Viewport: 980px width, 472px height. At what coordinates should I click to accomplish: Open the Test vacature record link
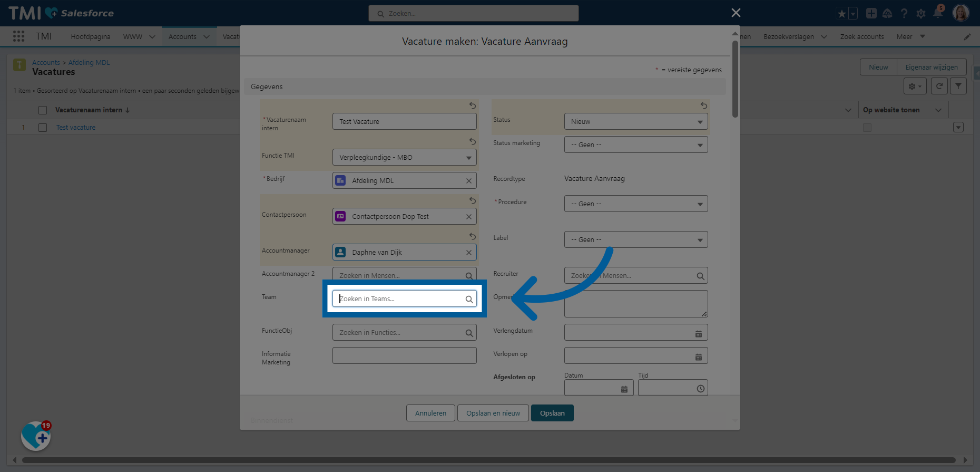(x=76, y=128)
